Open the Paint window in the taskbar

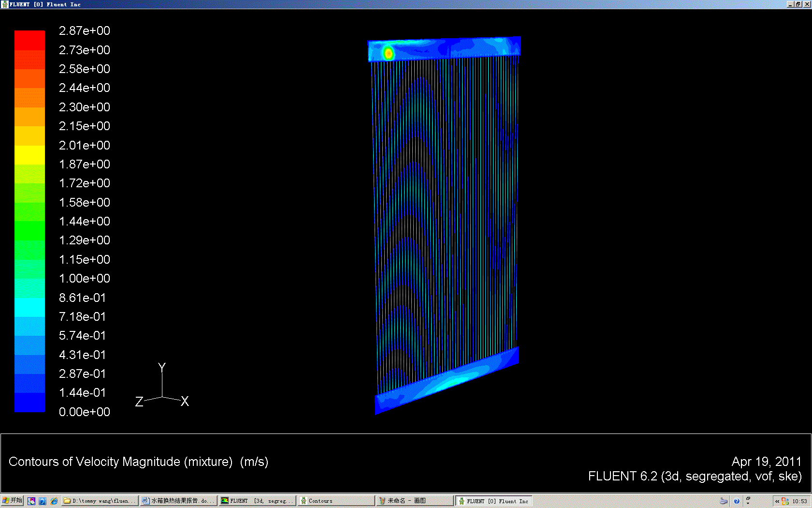click(415, 501)
